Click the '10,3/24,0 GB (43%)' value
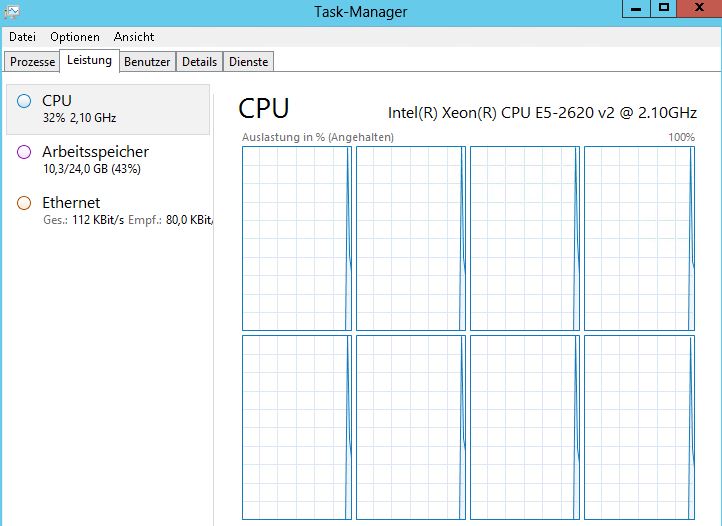This screenshot has width=722, height=526. click(92, 169)
